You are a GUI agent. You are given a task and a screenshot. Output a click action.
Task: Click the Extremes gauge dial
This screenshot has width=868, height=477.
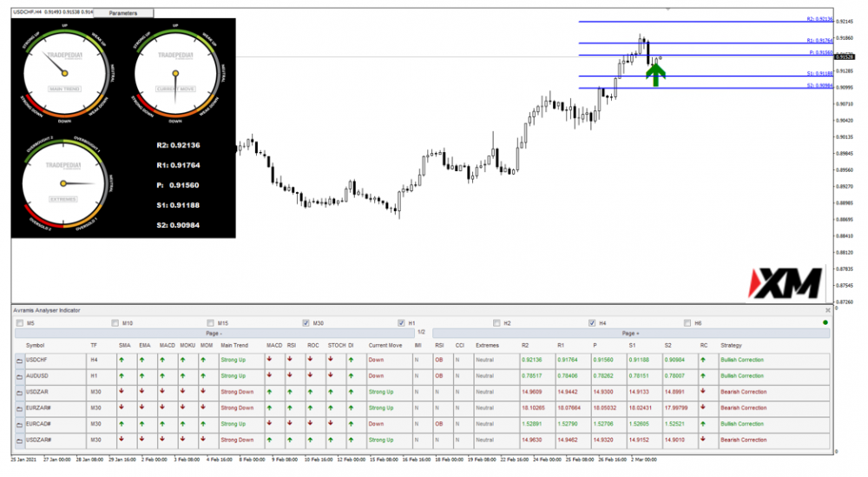click(63, 183)
